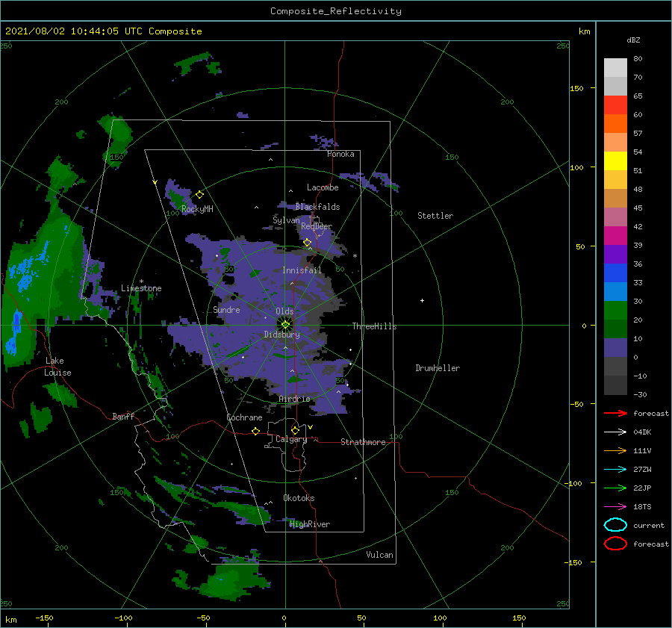Click the -150 value on bottom axis
Image resolution: width=672 pixels, height=628 pixels.
click(x=44, y=618)
